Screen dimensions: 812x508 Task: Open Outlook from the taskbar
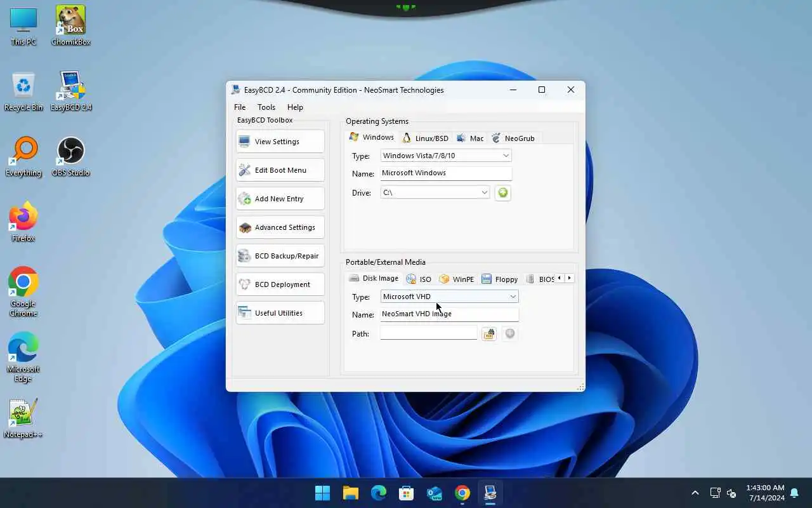tap(435, 493)
